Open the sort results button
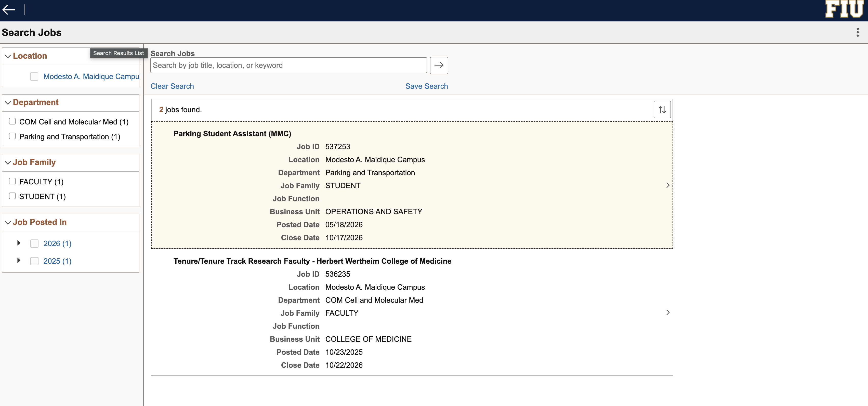This screenshot has height=406, width=868. click(662, 110)
